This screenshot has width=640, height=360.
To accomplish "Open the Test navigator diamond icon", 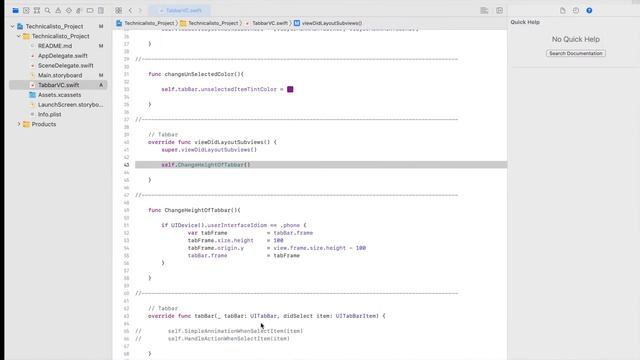I will pyautogui.click(x=69, y=11).
